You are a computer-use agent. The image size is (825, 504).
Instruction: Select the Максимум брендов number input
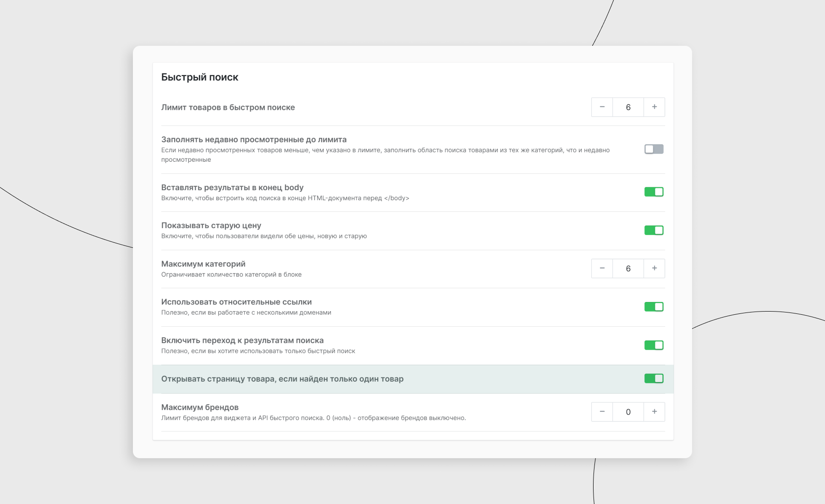pos(628,412)
